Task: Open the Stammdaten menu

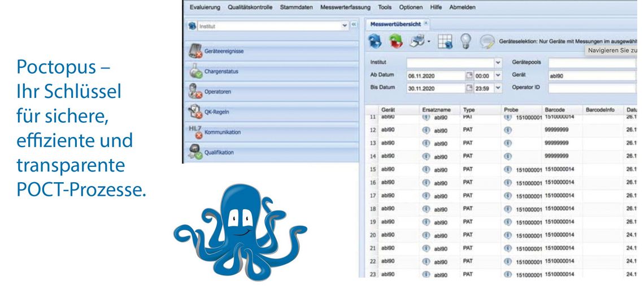Action: (296, 7)
